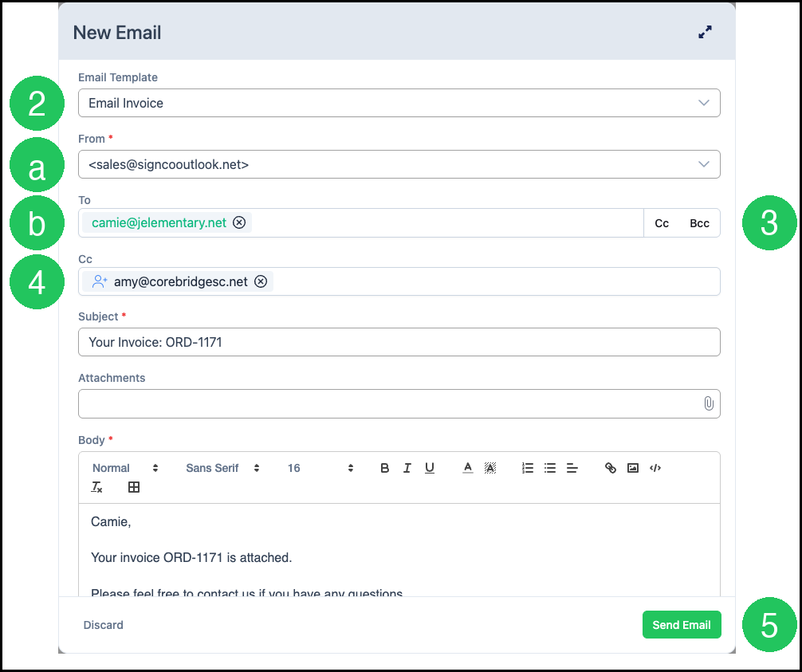Insert a hyperlink into the body
This screenshot has height=672, width=802.
pos(610,468)
